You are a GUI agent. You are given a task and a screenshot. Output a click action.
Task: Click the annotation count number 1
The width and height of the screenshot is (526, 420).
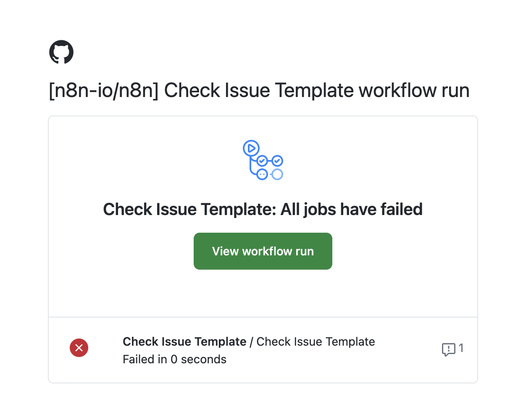point(461,348)
